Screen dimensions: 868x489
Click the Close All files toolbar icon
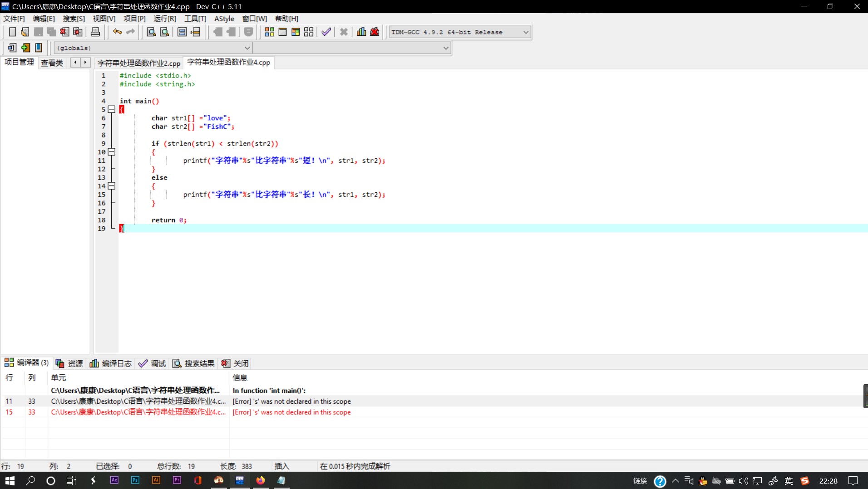click(x=78, y=32)
